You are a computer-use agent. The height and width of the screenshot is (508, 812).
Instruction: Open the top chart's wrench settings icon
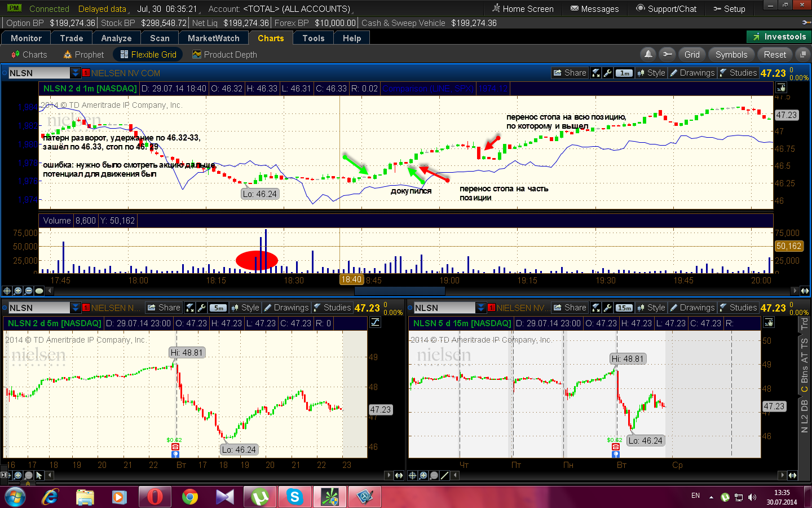pos(607,73)
